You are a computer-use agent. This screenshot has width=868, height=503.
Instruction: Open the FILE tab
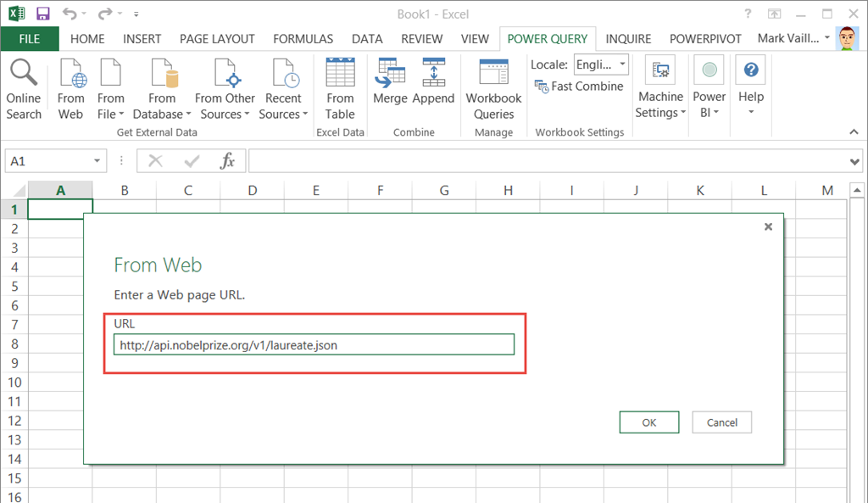(x=30, y=39)
